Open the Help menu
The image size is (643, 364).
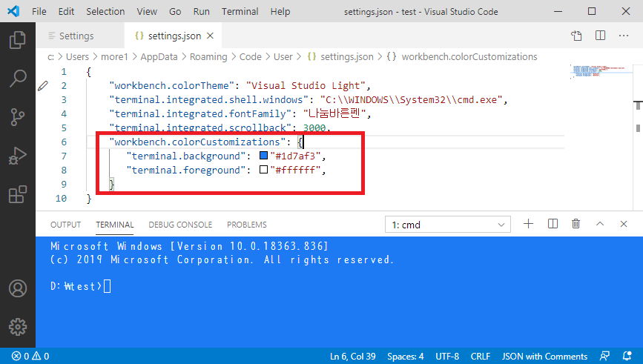280,11
